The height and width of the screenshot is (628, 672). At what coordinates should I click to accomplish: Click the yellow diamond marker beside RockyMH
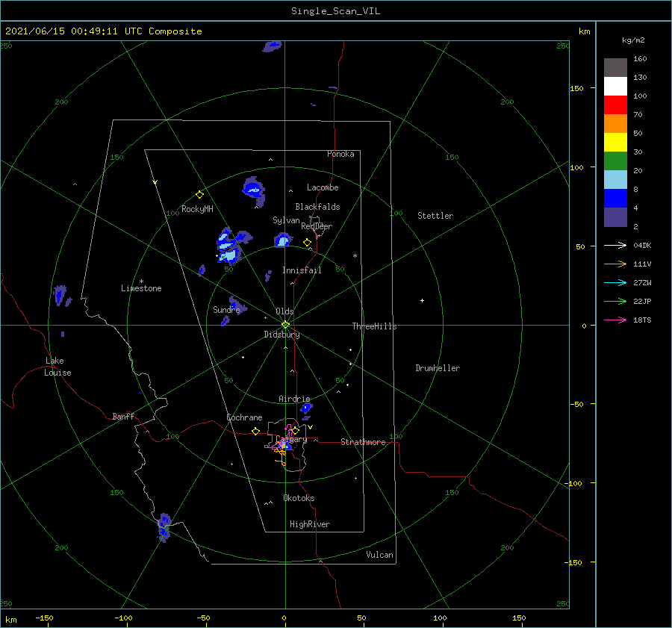click(199, 195)
